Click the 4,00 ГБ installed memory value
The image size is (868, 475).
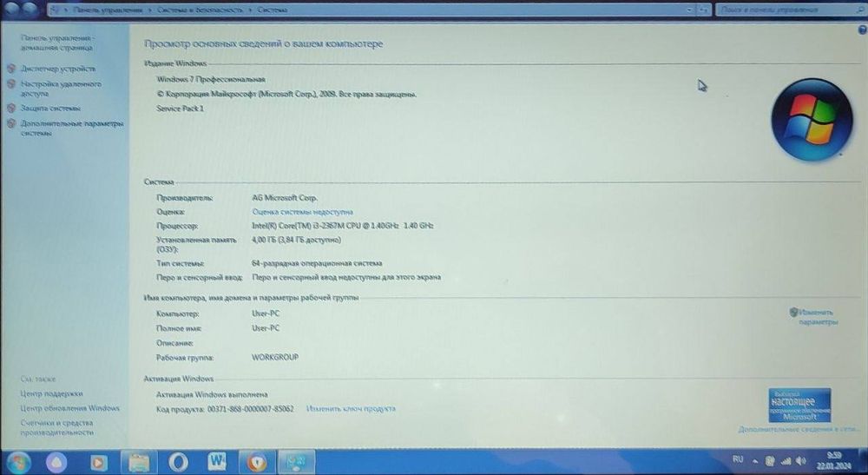[x=296, y=240]
